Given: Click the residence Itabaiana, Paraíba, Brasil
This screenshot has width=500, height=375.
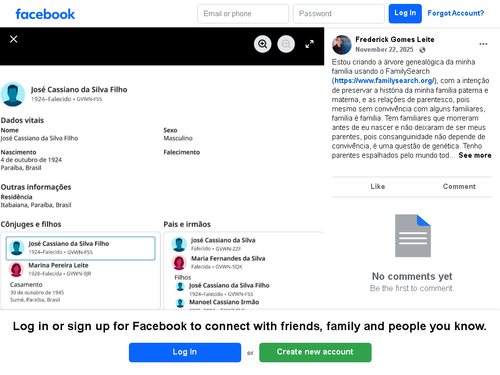Looking at the screenshot, I should tap(36, 205).
